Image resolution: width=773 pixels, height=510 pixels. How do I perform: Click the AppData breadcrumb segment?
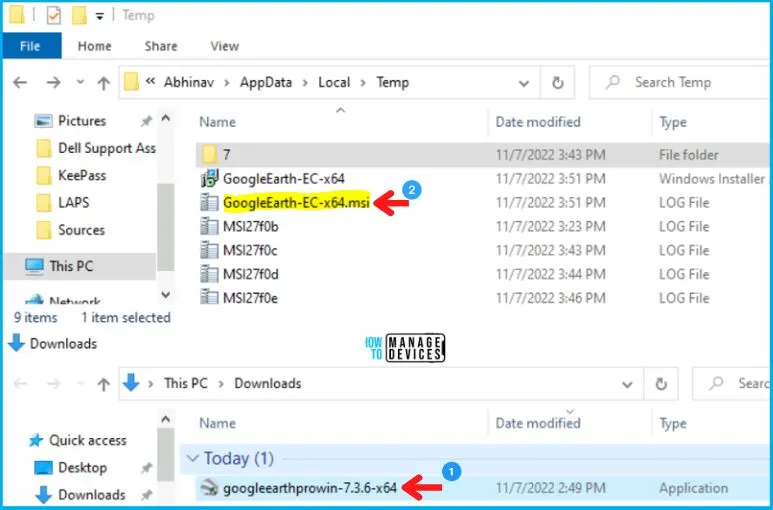(x=266, y=82)
